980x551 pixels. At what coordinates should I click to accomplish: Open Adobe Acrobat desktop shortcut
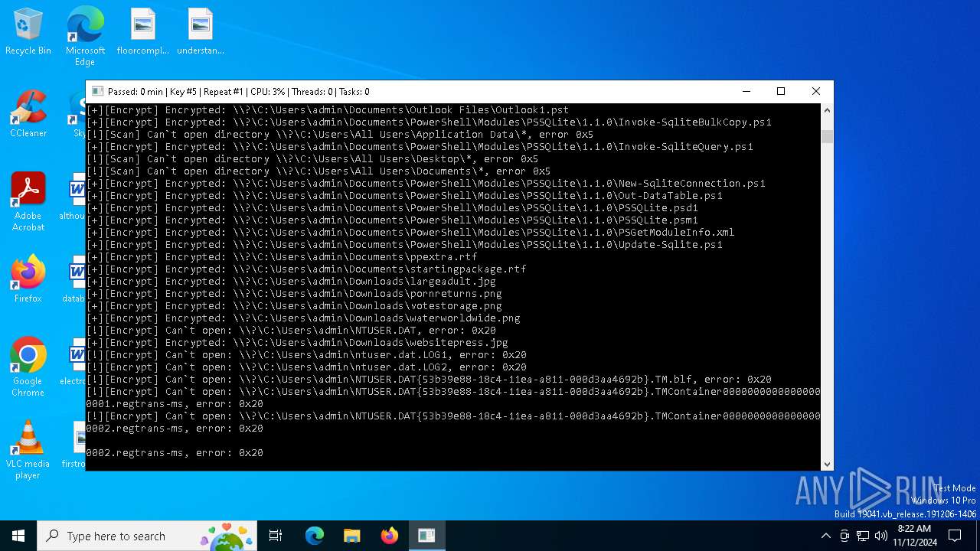[28, 202]
